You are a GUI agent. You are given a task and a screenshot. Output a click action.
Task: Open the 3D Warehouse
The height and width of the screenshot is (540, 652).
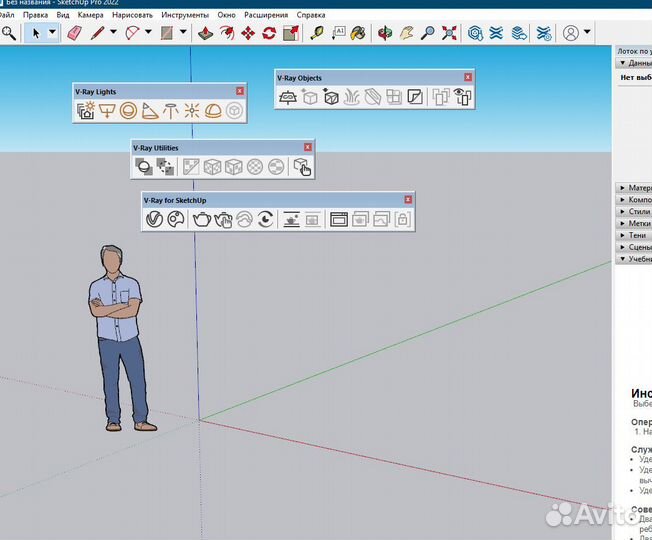click(x=475, y=33)
